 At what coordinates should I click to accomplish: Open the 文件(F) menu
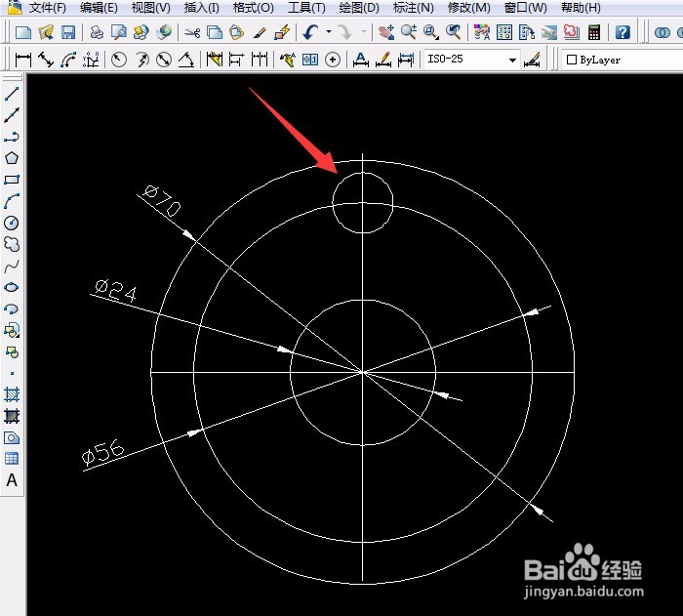(47, 8)
